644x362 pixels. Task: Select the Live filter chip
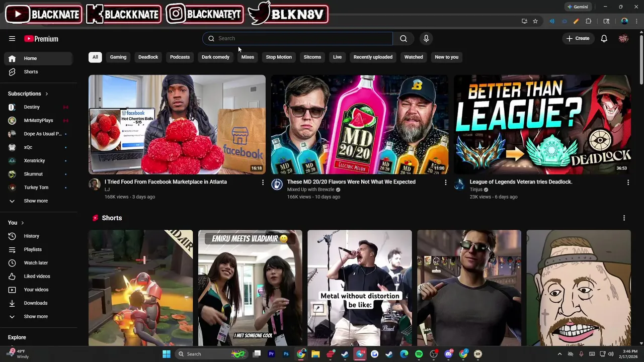point(337,57)
